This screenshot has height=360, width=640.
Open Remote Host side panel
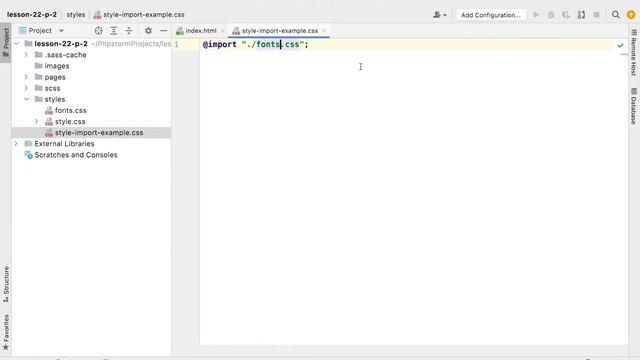point(633,52)
